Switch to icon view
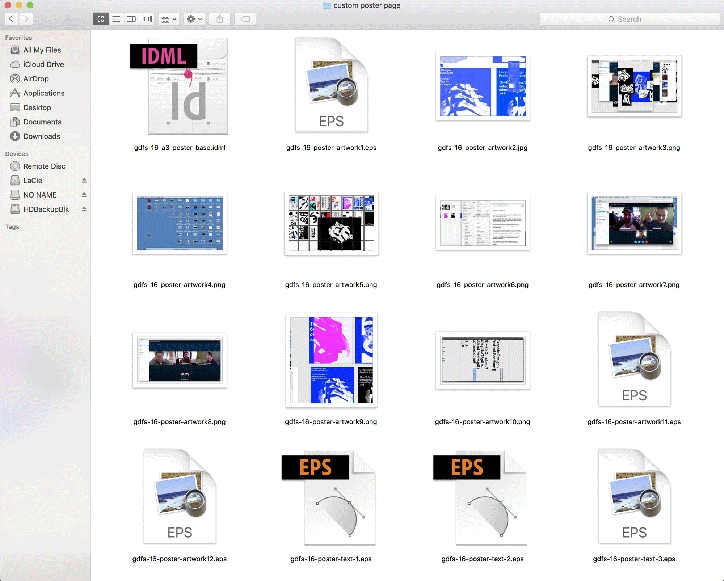The height and width of the screenshot is (581, 724). tap(101, 19)
